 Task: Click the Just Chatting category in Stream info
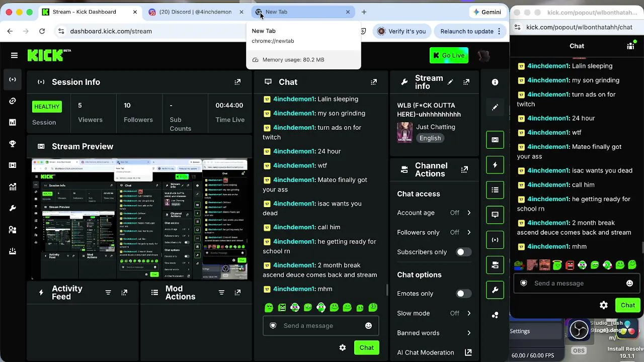coord(436,127)
